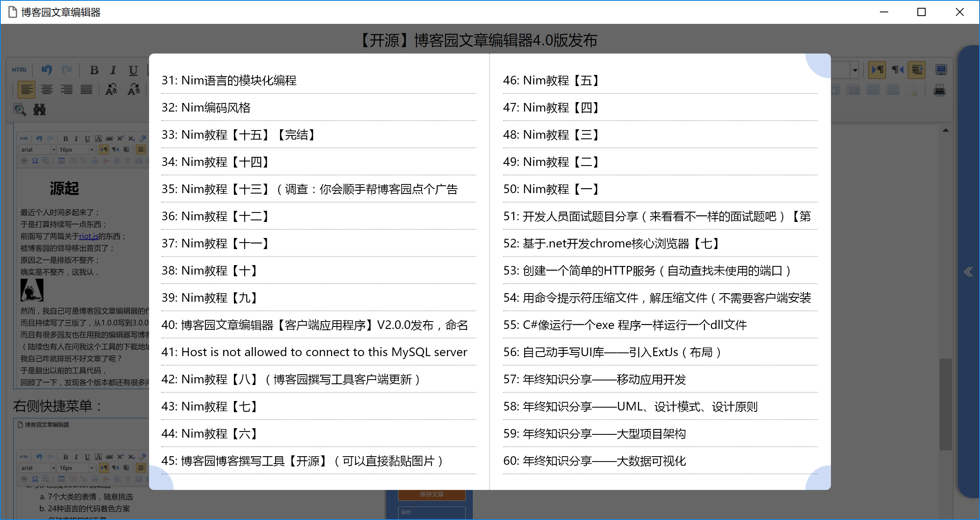Open article 31 Nim语言的模块化编程

(319, 80)
